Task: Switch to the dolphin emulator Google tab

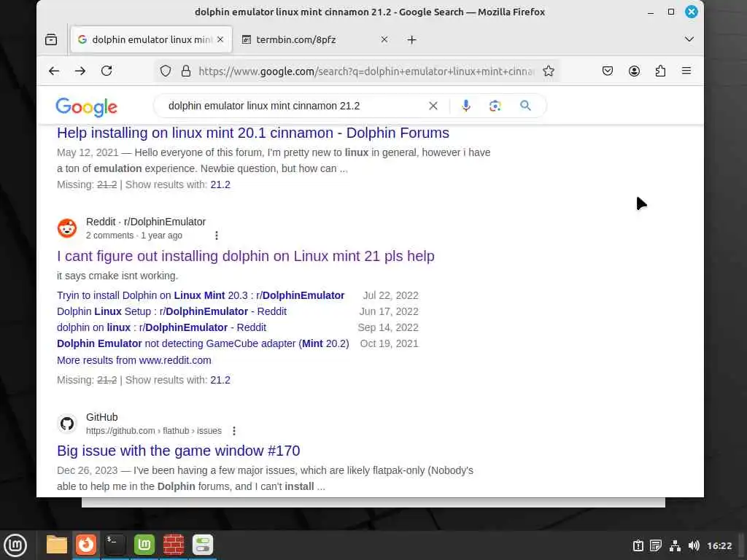Action: click(x=151, y=39)
